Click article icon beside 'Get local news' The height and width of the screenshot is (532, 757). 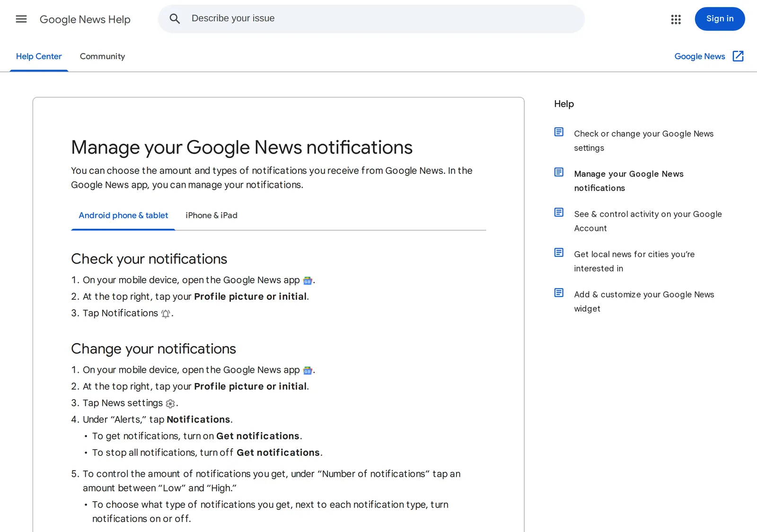[559, 253]
